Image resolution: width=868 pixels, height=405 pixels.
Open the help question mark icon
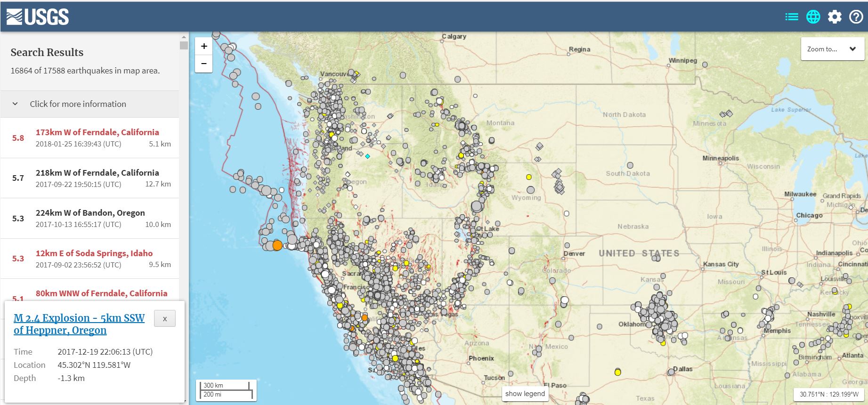coord(856,17)
